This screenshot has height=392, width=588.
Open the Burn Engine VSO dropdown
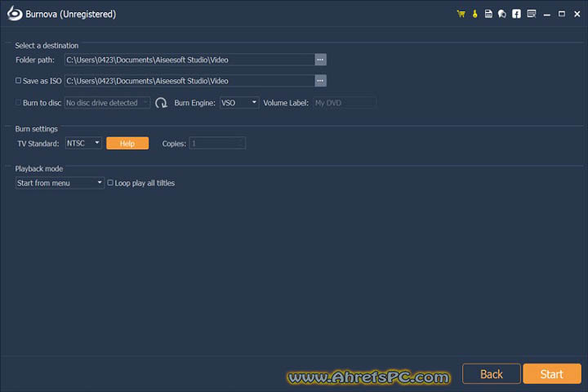tap(239, 103)
